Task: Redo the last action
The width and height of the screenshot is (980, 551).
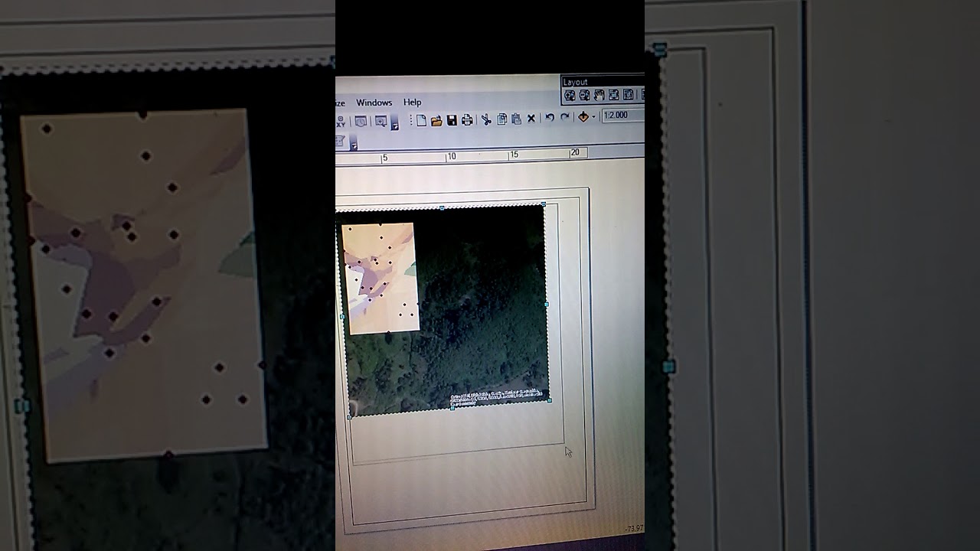Action: (x=565, y=117)
